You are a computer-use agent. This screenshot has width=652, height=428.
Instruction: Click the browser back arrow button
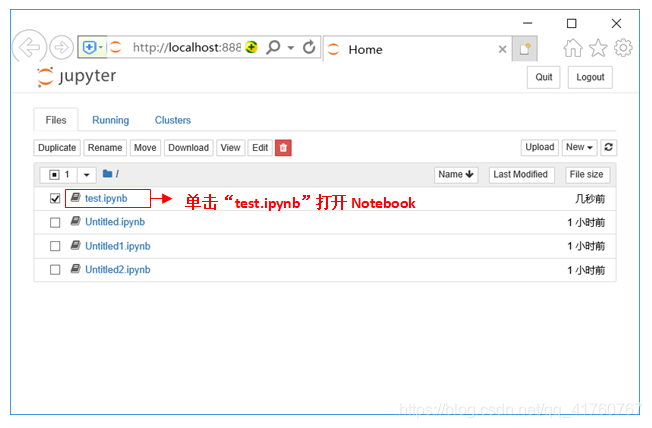click(29, 47)
